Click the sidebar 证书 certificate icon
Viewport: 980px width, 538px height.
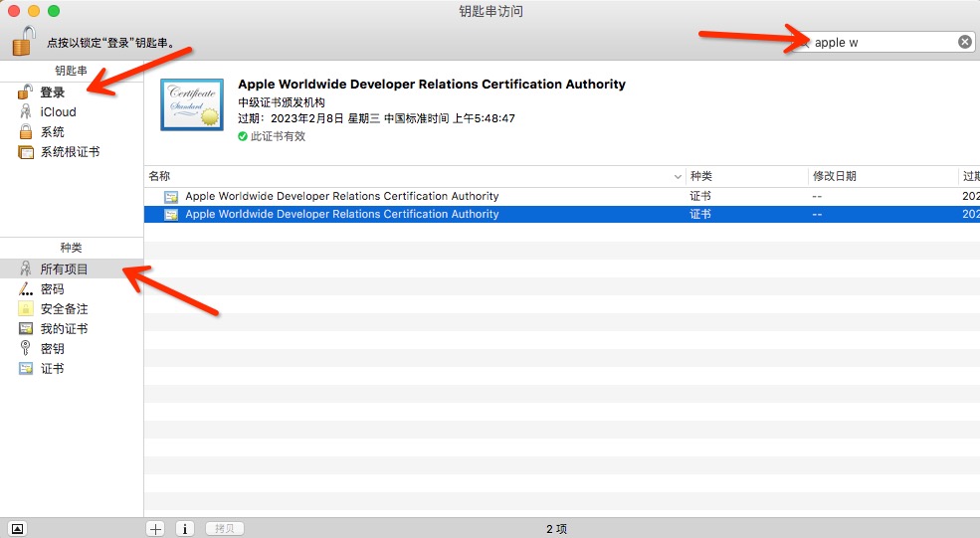(26, 369)
